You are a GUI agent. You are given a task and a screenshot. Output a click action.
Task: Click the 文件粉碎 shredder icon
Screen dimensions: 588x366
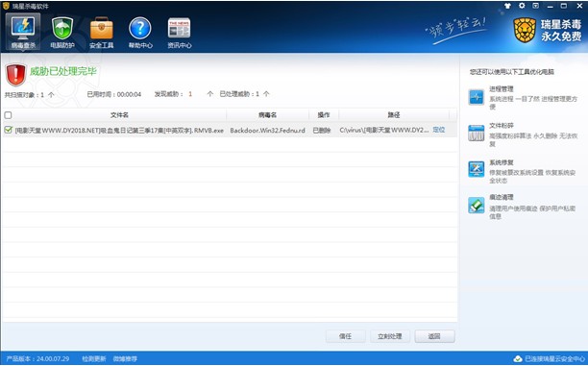(477, 133)
